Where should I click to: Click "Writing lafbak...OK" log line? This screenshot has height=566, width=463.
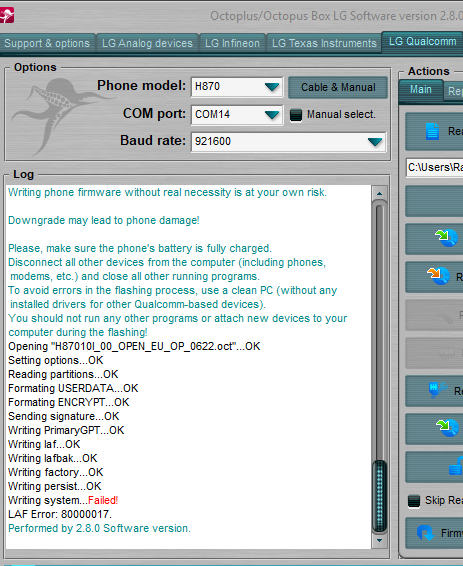[x=53, y=458]
